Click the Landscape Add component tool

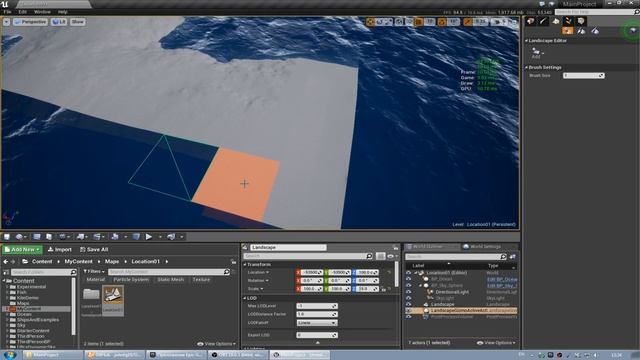tap(536, 53)
